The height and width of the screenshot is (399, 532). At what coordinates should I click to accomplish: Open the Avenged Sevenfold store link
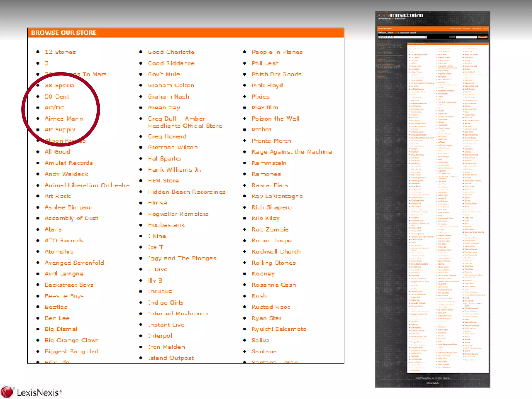pos(74,263)
